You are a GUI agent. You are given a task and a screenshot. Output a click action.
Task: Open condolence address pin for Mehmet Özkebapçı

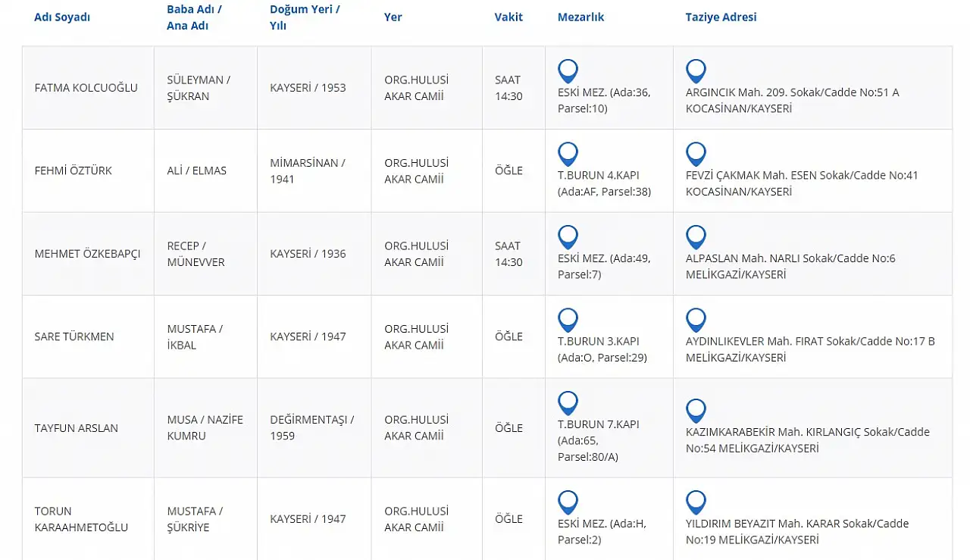(x=696, y=237)
